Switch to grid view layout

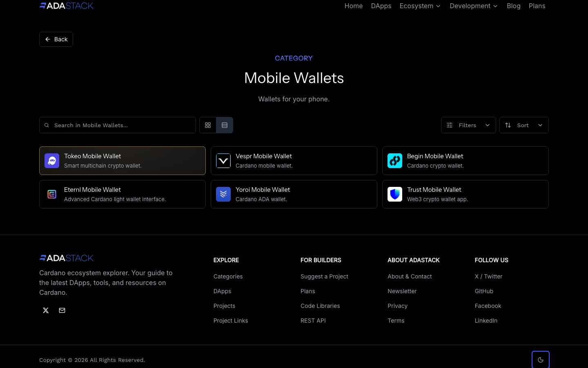pyautogui.click(x=208, y=125)
